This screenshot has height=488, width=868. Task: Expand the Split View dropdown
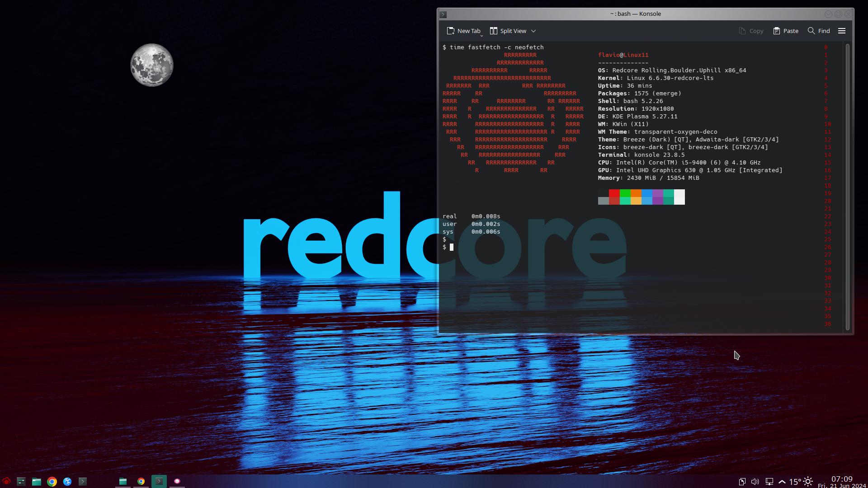pyautogui.click(x=533, y=31)
